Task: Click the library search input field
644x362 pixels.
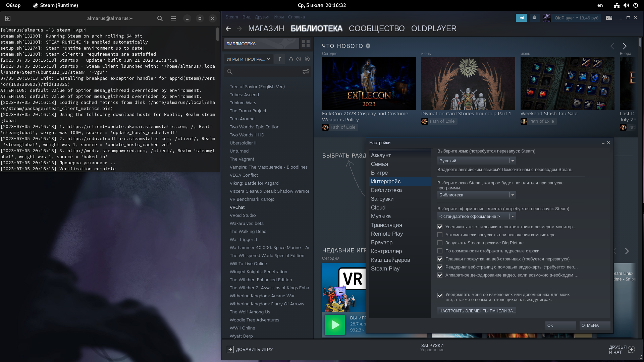Action: pyautogui.click(x=267, y=71)
